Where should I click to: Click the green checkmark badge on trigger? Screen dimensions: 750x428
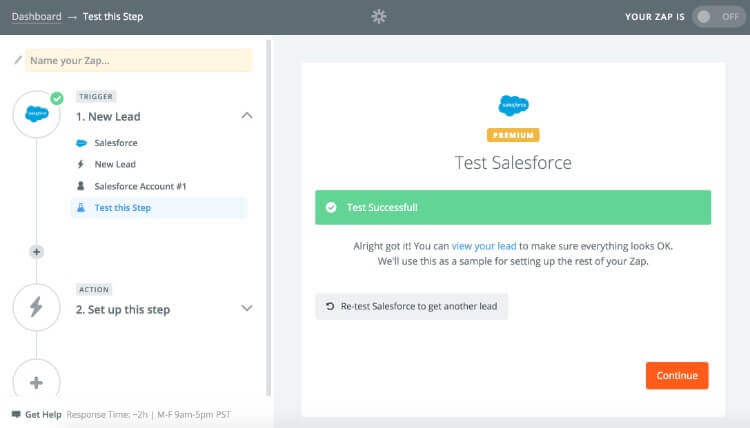[57, 99]
